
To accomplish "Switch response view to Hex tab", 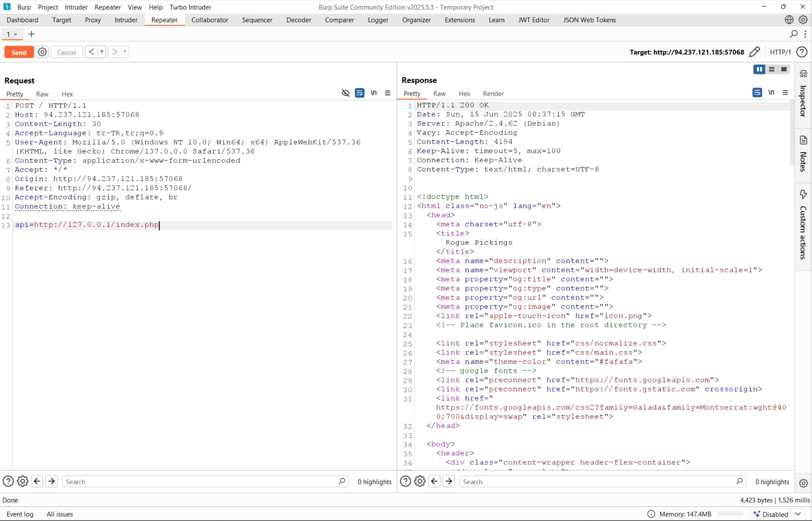I will click(x=464, y=94).
